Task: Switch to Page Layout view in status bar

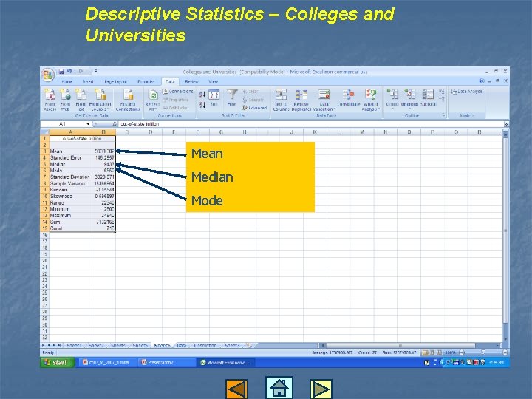Action: tap(432, 352)
